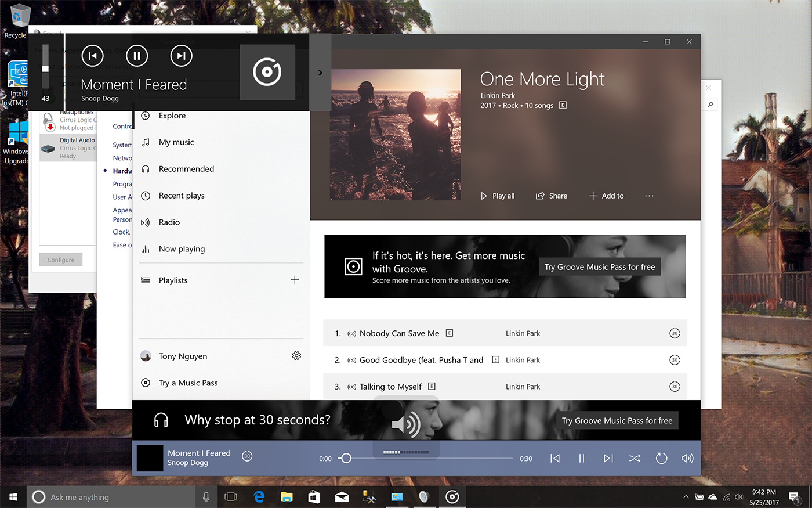The height and width of the screenshot is (508, 812).
Task: Expand the Add to menu
Action: click(606, 196)
